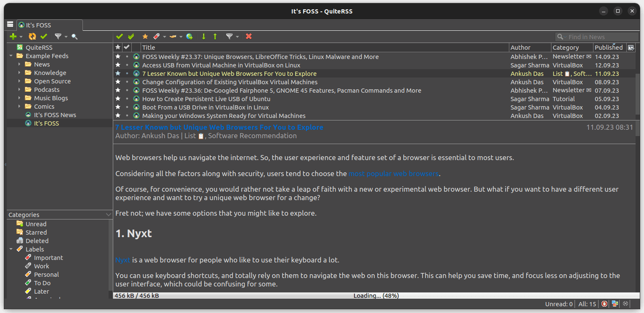This screenshot has width=644, height=313.
Task: Delete news with the red X icon
Action: point(249,37)
